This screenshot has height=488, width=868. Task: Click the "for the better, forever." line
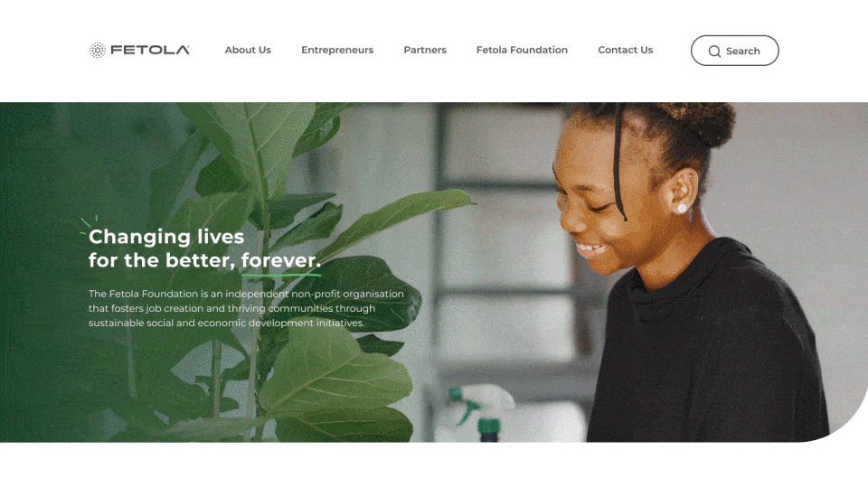(204, 260)
